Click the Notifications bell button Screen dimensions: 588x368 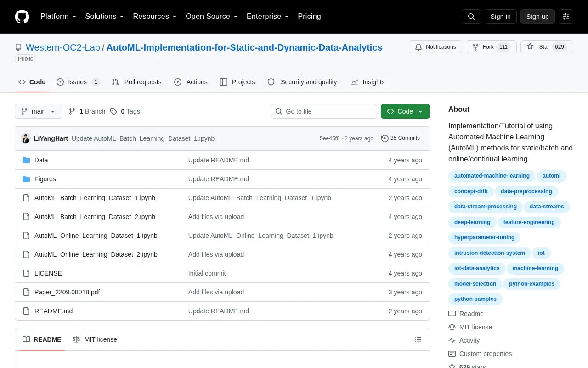[x=435, y=47]
